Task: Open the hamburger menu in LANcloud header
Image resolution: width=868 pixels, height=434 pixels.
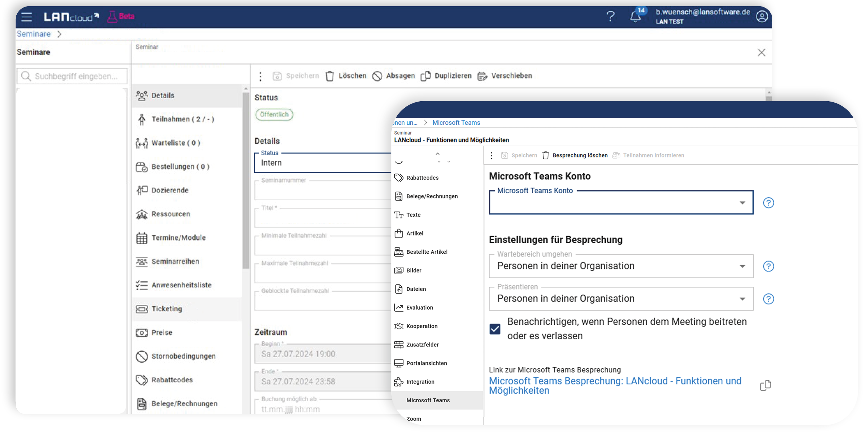Action: point(26,17)
